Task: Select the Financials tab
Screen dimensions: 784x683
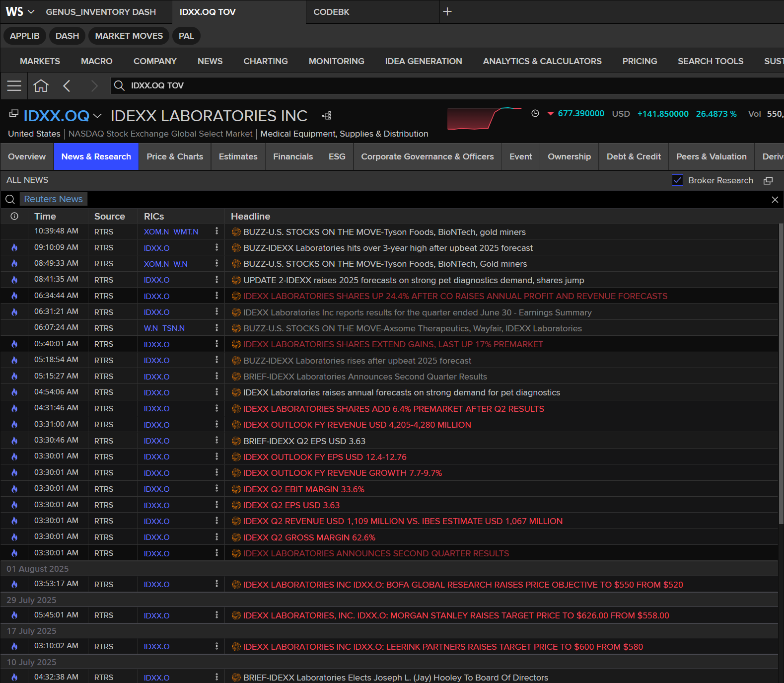Action: click(x=293, y=156)
